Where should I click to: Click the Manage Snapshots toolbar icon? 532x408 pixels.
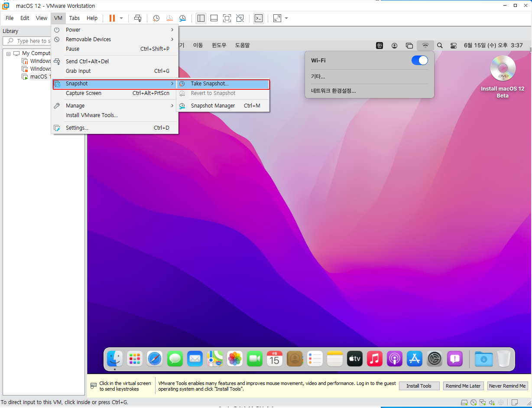[183, 18]
